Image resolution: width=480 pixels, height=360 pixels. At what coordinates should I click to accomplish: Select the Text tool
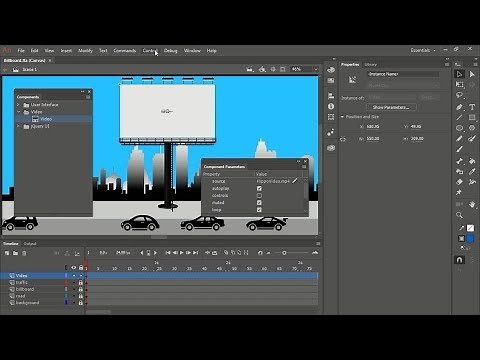pyautogui.click(x=472, y=107)
